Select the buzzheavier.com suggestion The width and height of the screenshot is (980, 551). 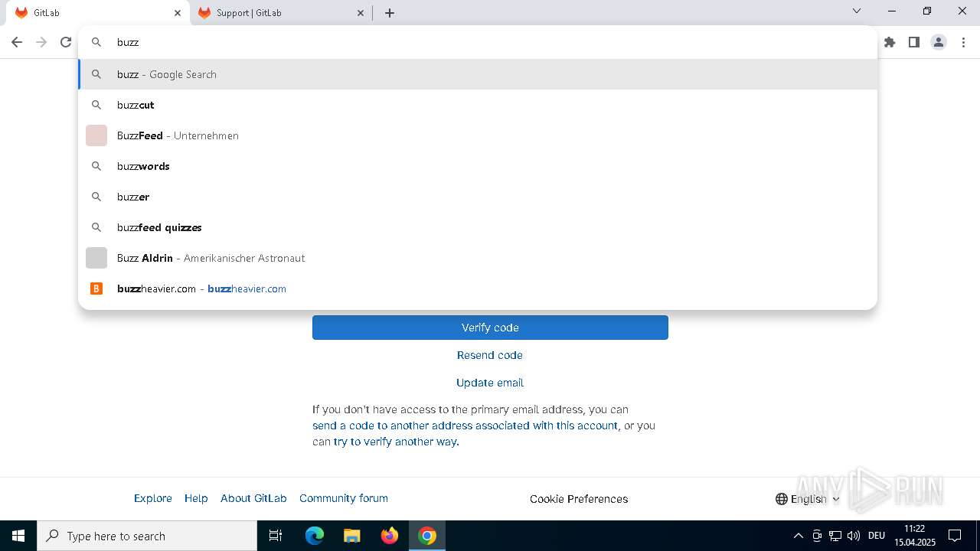478,289
